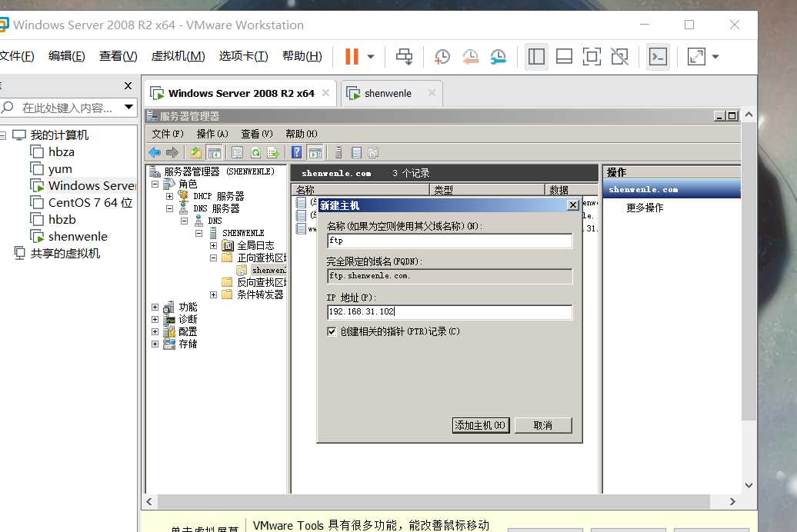Open the blue Help question-mark icon
The width and height of the screenshot is (797, 532).
click(x=297, y=152)
